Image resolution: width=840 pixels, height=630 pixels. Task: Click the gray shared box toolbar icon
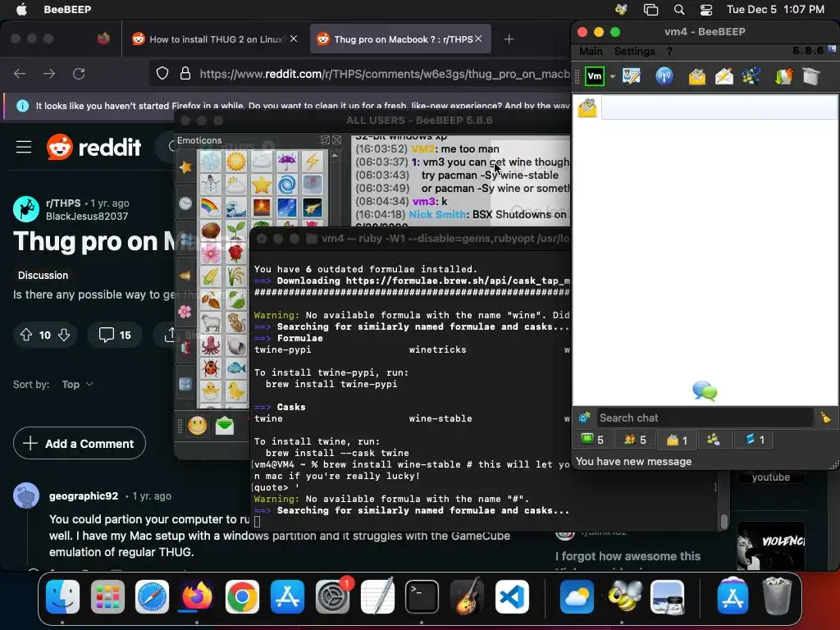[811, 76]
